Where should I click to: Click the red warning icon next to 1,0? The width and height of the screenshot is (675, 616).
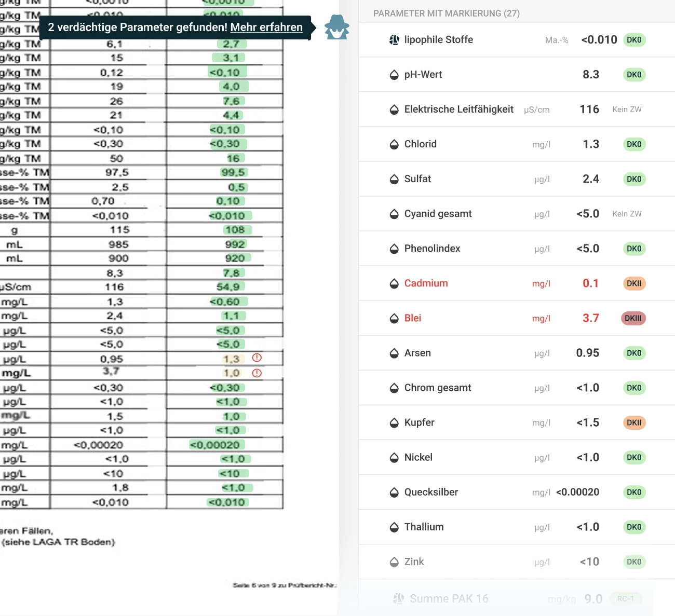pyautogui.click(x=257, y=373)
